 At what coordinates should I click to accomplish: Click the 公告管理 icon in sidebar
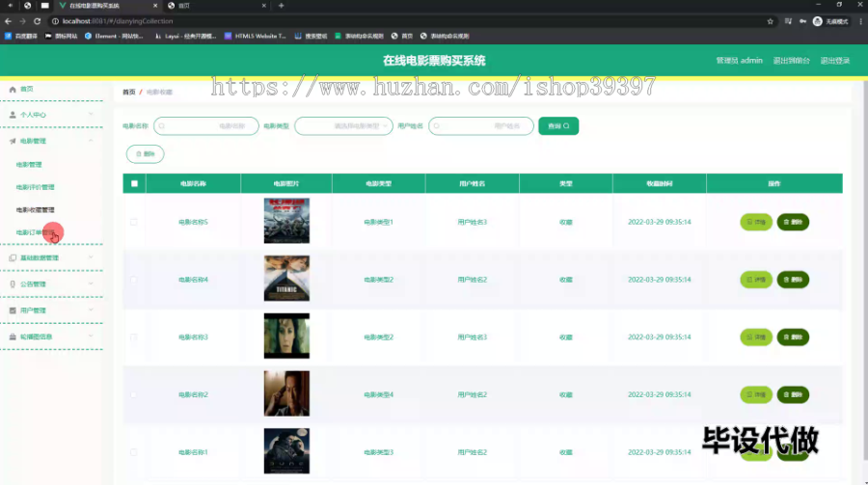pos(13,284)
